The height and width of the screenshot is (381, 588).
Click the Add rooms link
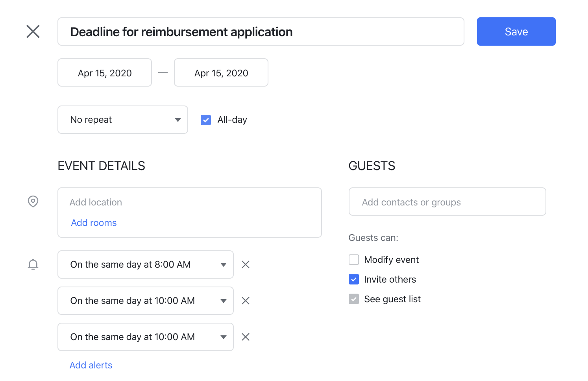(94, 223)
